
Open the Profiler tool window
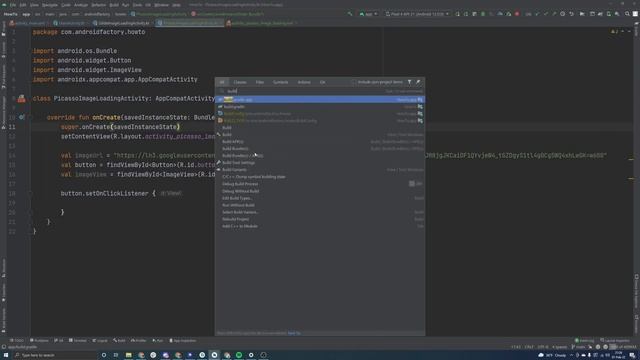pyautogui.click(x=138, y=340)
